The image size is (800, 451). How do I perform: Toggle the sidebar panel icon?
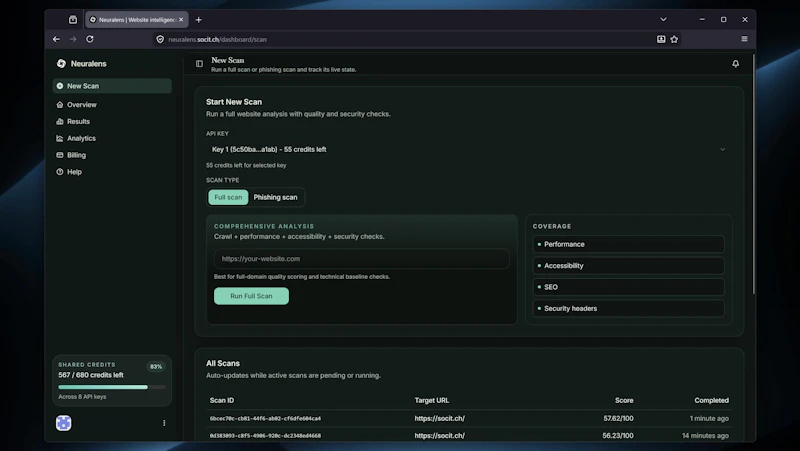(199, 64)
